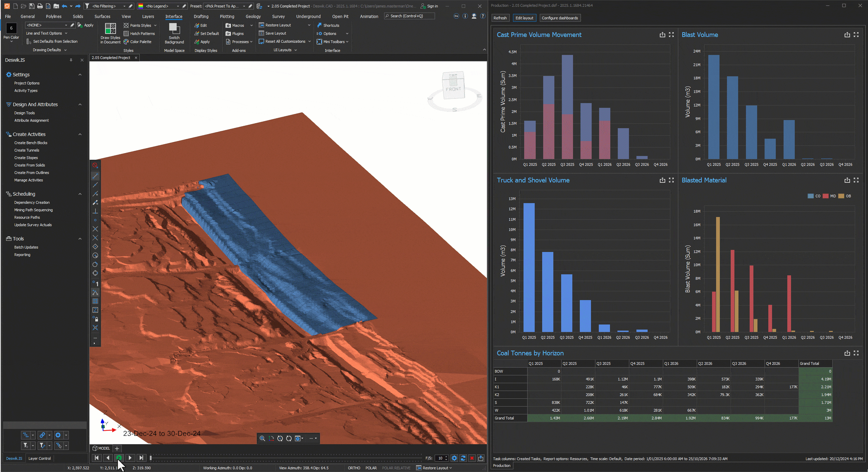Toggle the grid snap icon in snap toolbar
The width and height of the screenshot is (868, 472).
(95, 301)
